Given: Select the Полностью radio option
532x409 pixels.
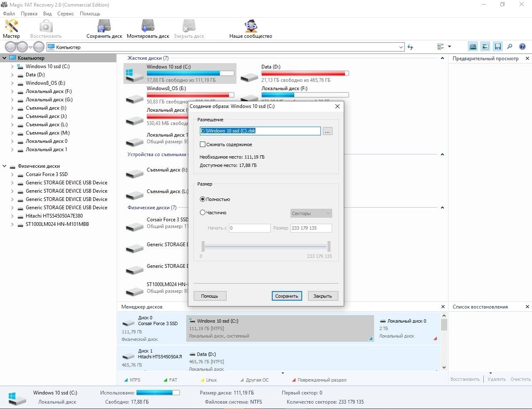Looking at the screenshot, I should 203,199.
